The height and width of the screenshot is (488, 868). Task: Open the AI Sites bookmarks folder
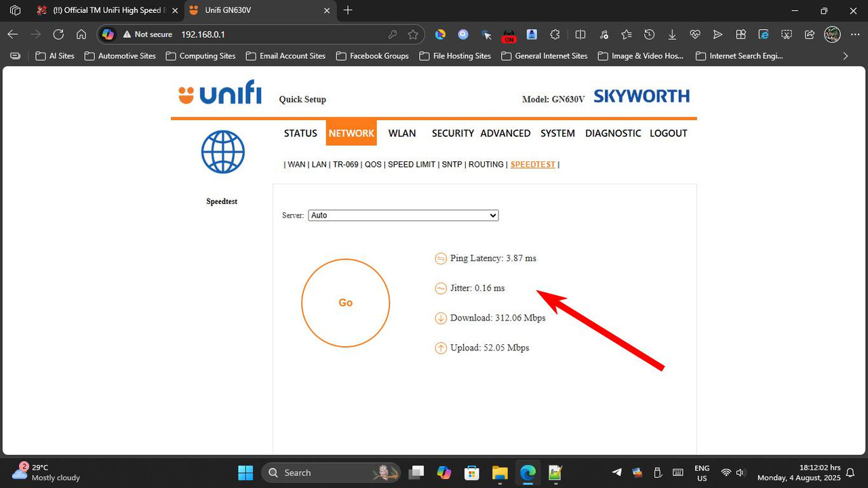(x=55, y=56)
